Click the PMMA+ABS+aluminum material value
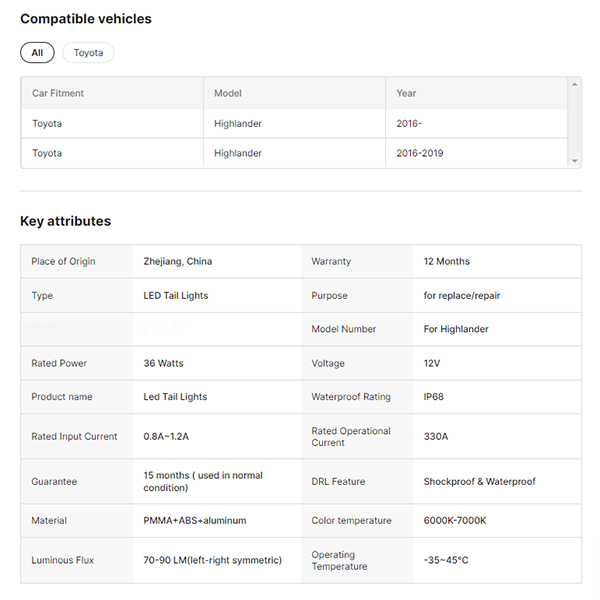Screen dimensions: 600x600 [x=195, y=521]
